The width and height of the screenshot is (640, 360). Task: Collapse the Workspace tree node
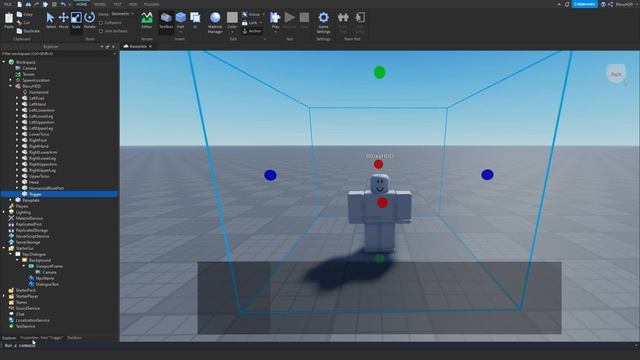(4, 62)
